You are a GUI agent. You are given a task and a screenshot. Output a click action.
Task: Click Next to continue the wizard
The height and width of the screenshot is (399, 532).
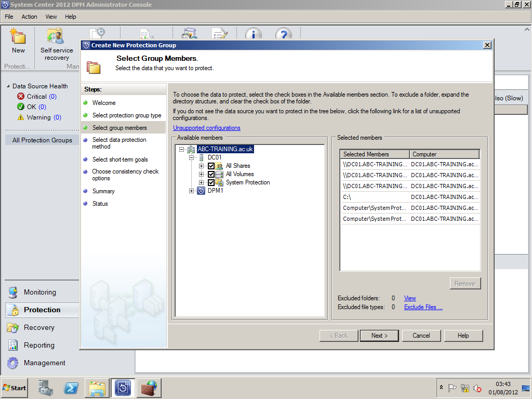(x=379, y=336)
